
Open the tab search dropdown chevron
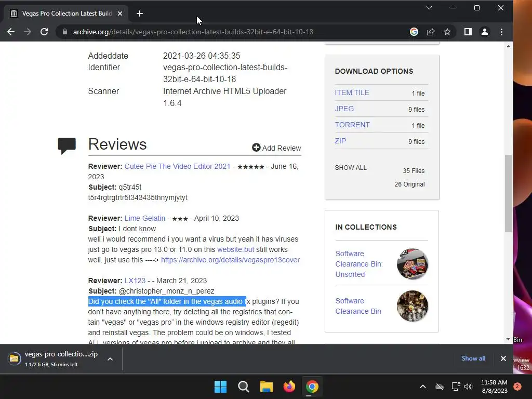429,8
